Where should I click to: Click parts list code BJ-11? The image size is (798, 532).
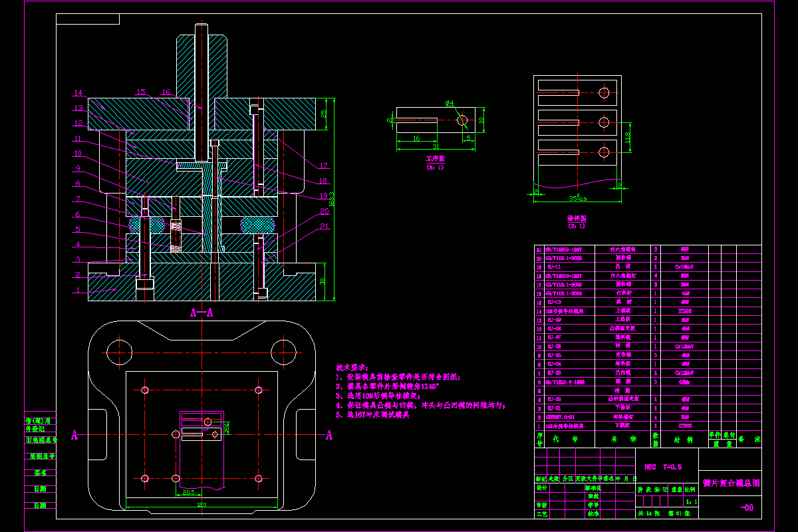click(555, 265)
